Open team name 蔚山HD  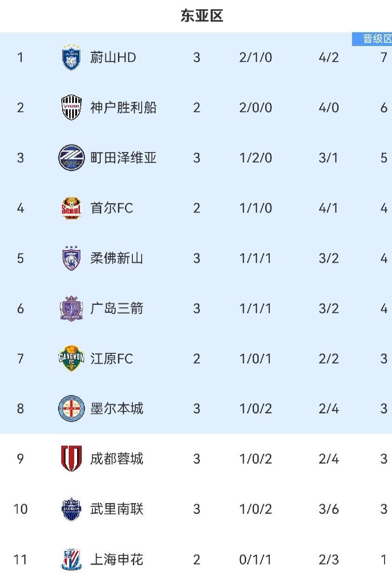point(113,58)
